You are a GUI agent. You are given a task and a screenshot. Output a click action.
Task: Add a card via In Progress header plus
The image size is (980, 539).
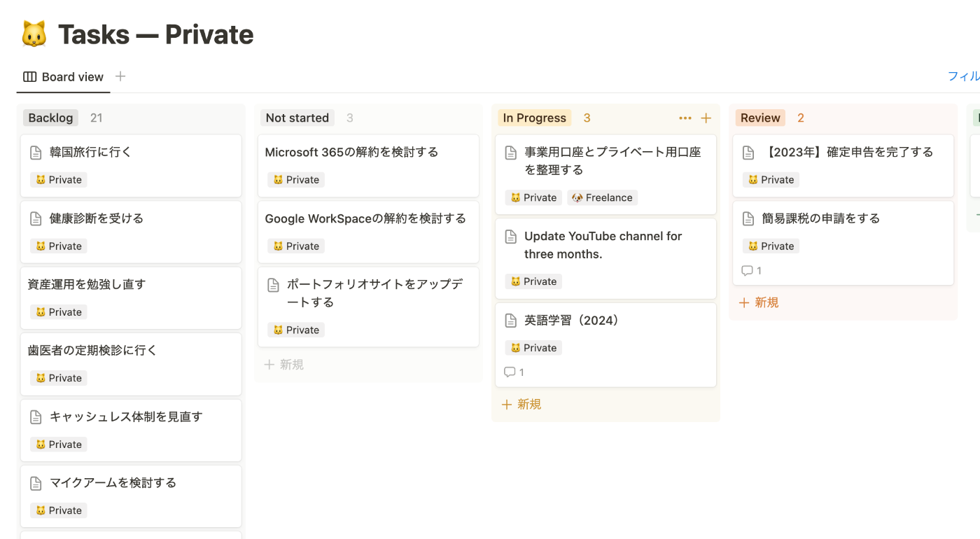pyautogui.click(x=706, y=118)
